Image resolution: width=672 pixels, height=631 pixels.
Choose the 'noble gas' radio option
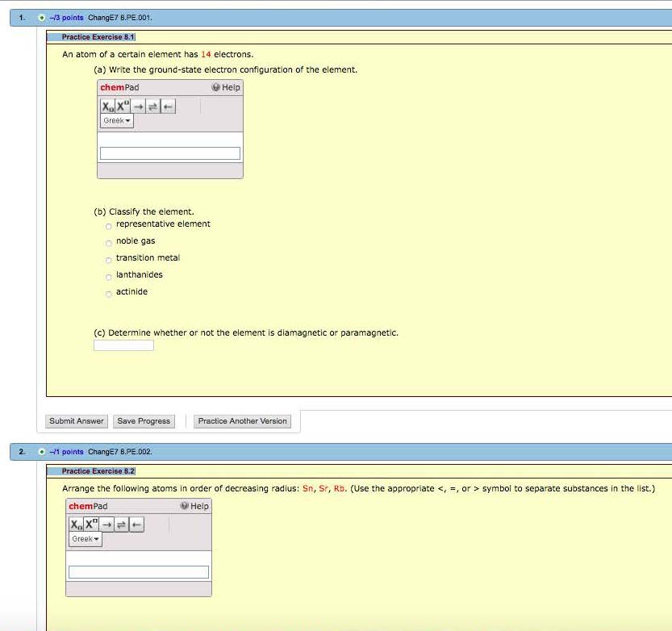point(108,242)
